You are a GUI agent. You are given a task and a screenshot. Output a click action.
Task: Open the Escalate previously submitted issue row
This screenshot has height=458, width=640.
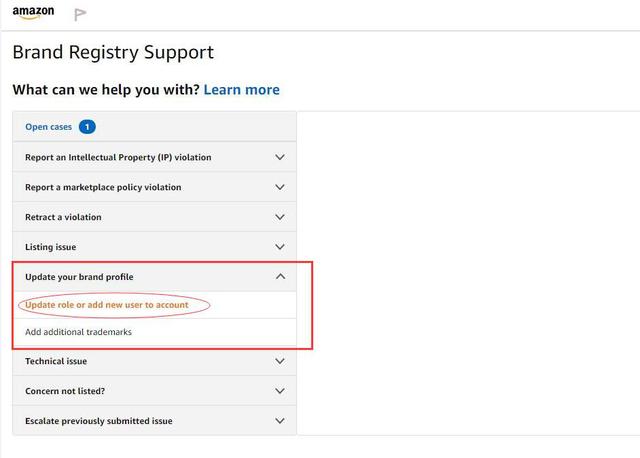[x=98, y=421]
